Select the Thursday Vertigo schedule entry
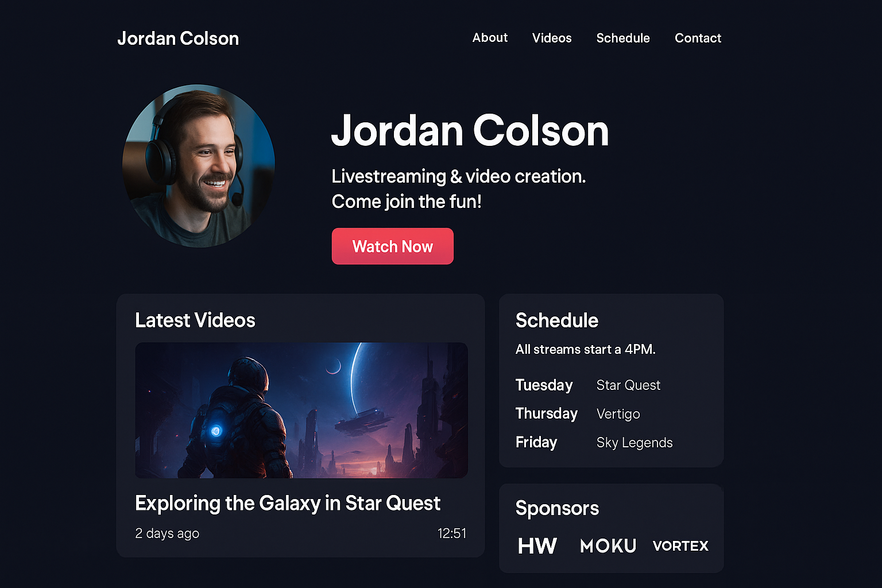Image resolution: width=882 pixels, height=588 pixels. point(578,413)
